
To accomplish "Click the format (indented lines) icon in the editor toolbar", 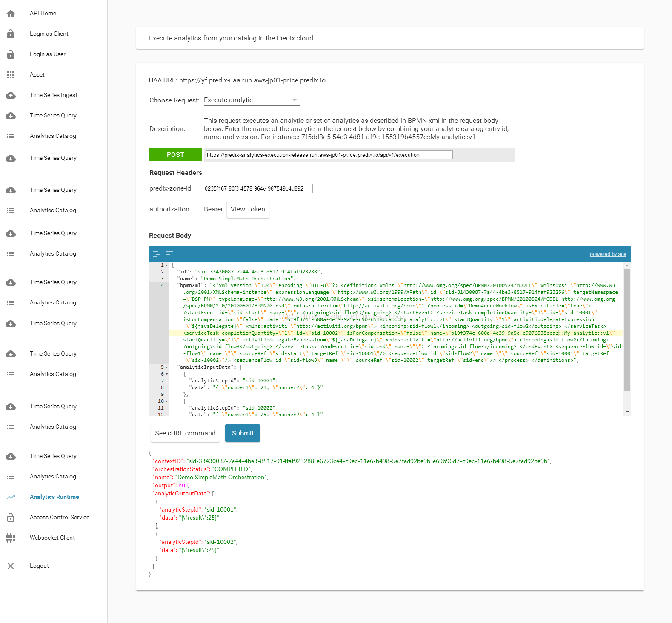I will click(x=156, y=253).
